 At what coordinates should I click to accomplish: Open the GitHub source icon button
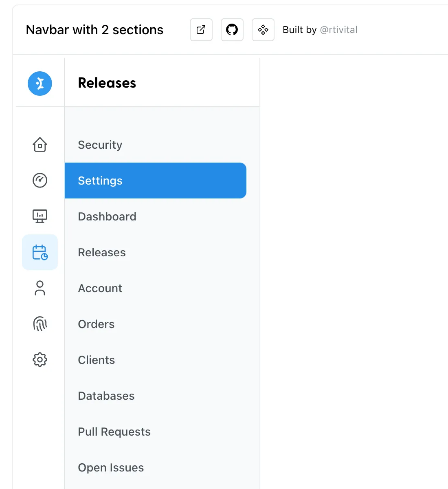(x=232, y=30)
